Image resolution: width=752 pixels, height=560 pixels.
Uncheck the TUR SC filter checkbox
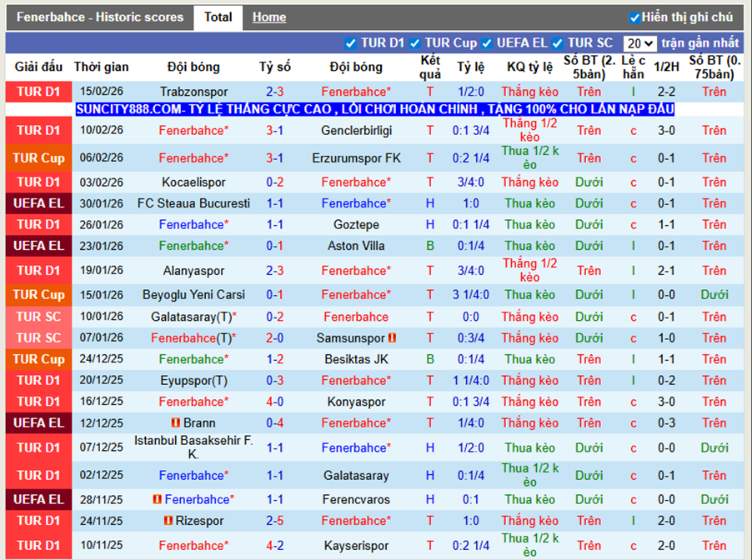[557, 43]
